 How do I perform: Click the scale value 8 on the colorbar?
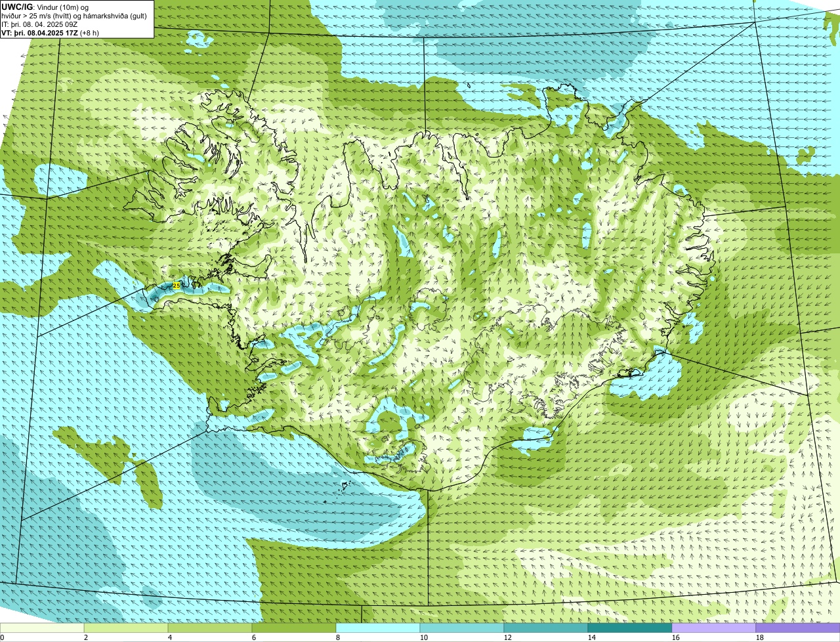coord(338,637)
